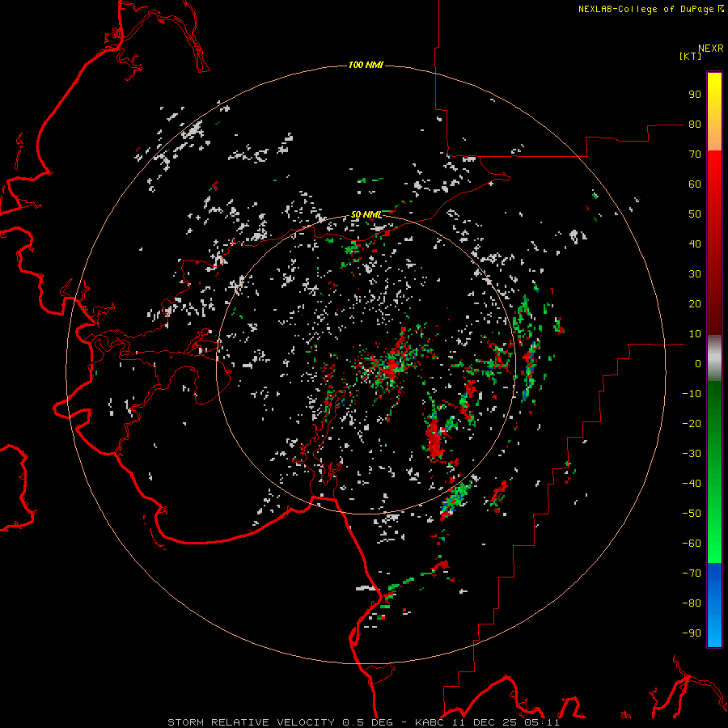Click the 40 value on the velocity scale
Image resolution: width=728 pixels, height=728 pixels.
[695, 243]
